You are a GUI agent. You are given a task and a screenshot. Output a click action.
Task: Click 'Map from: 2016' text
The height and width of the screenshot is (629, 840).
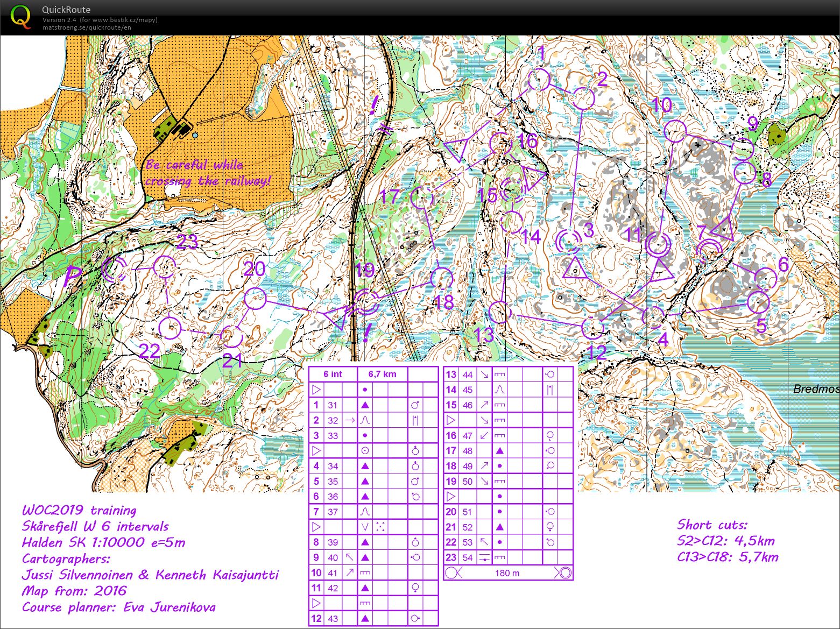[x=74, y=591]
